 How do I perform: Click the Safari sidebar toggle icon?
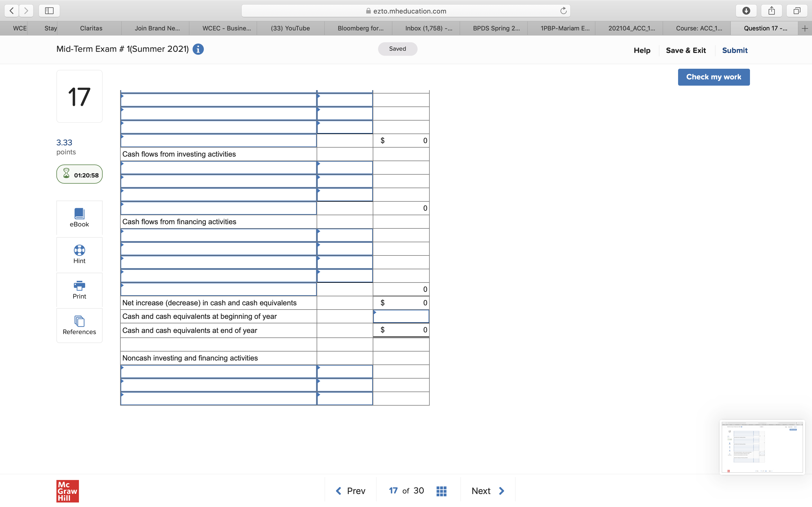click(x=49, y=11)
